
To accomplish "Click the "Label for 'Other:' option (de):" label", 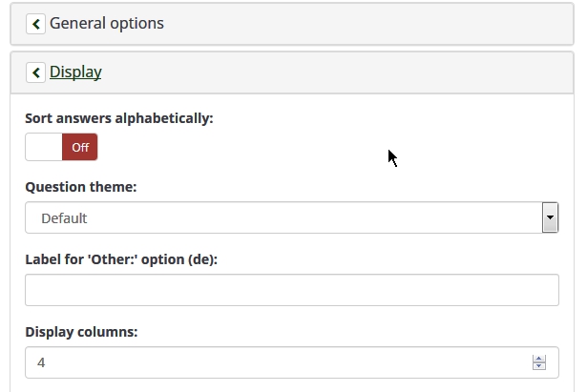I will [x=121, y=259].
